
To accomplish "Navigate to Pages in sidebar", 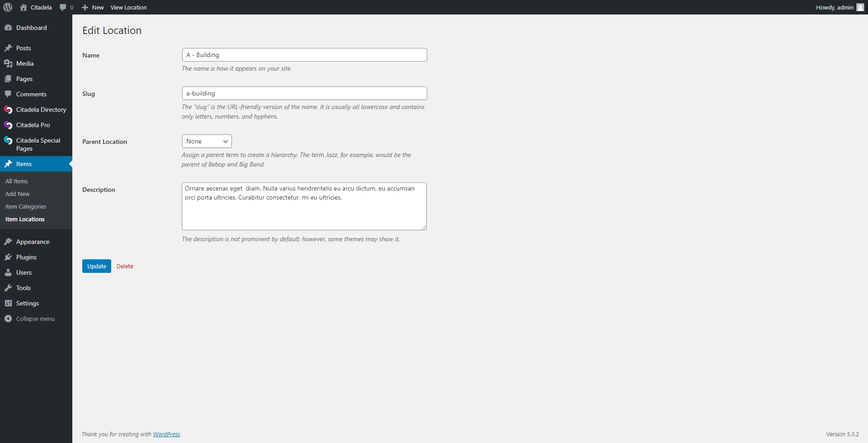I will pos(24,79).
